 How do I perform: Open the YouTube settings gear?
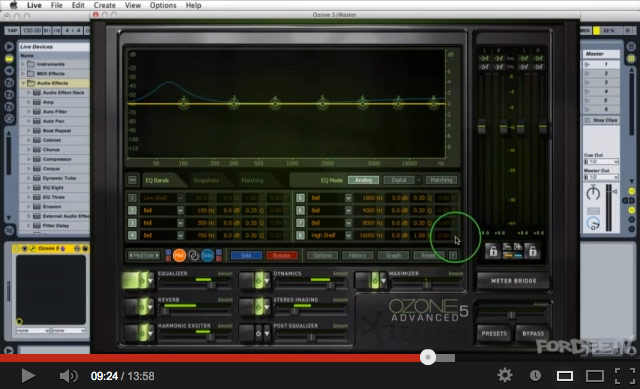point(505,375)
